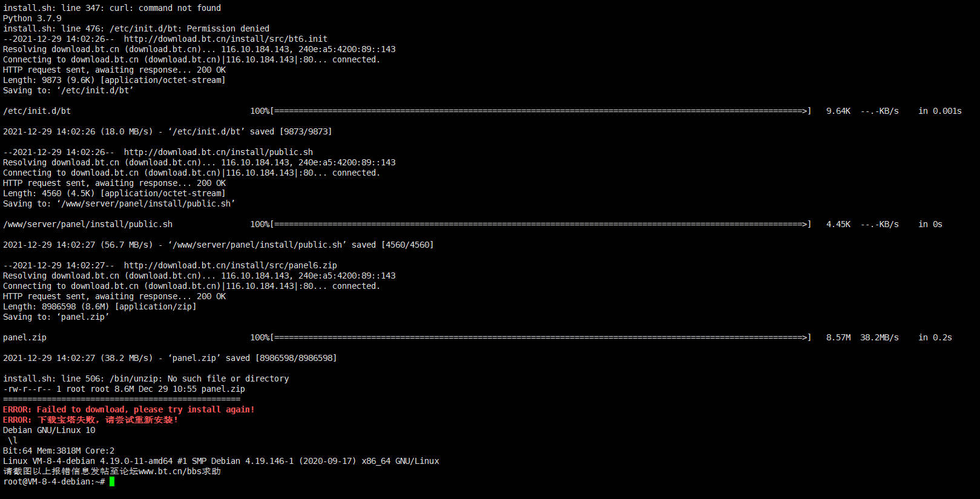
Task: Click the 'Permission denied' error line
Action: tap(136, 28)
